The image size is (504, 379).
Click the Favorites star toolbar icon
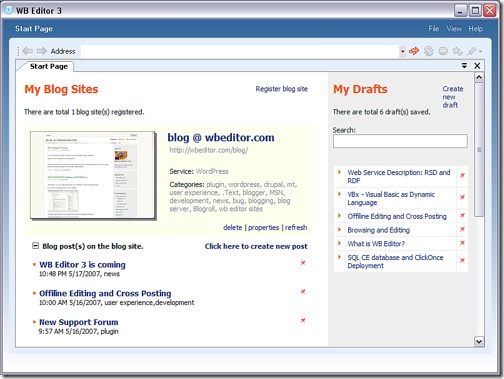[x=457, y=51]
